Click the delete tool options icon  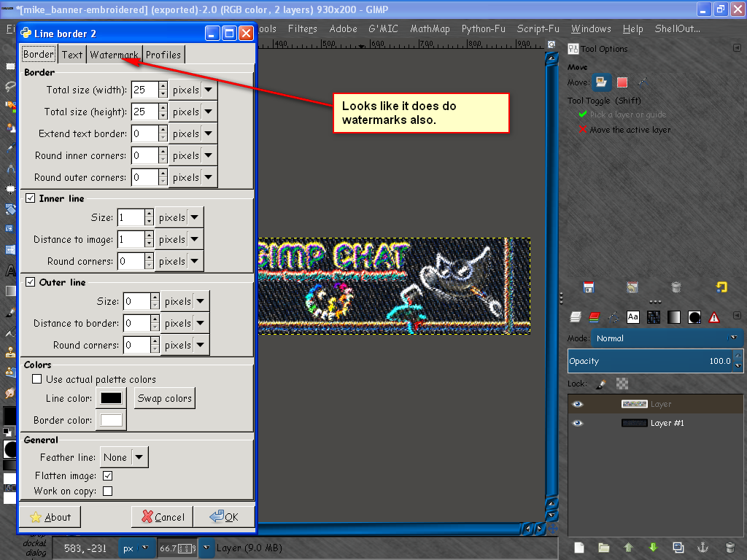click(x=676, y=287)
